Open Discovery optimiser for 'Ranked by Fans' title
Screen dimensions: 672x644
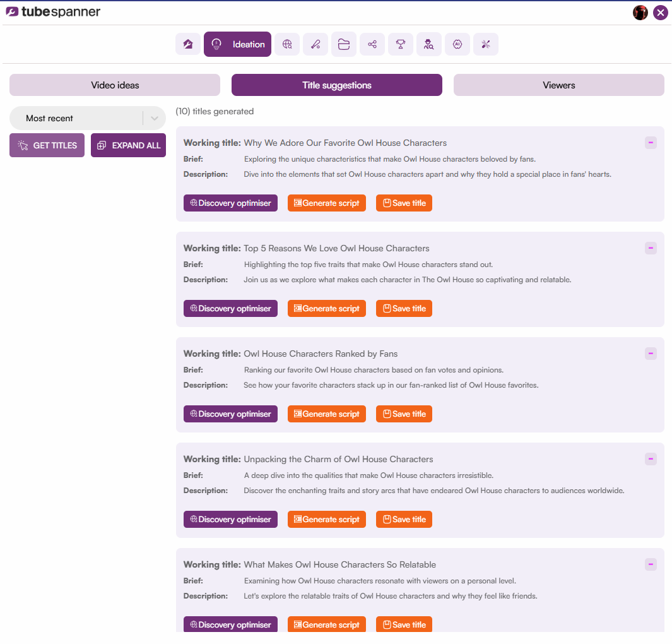click(230, 414)
